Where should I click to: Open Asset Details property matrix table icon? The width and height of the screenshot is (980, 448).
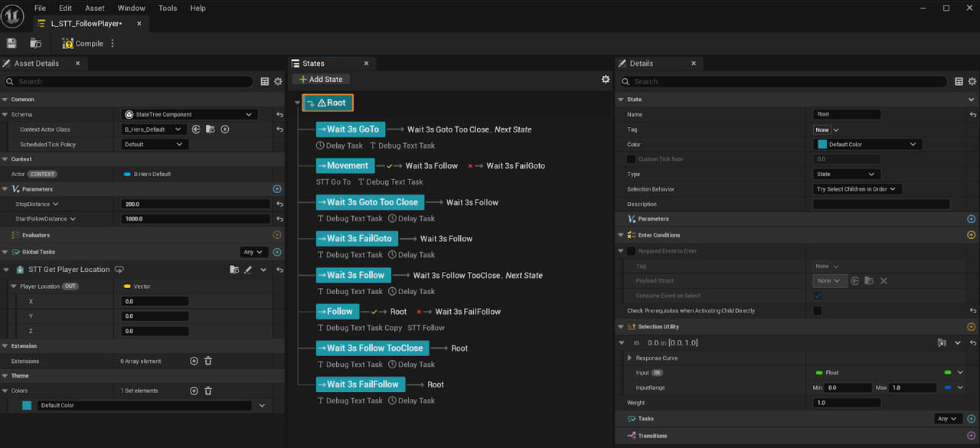(x=265, y=81)
